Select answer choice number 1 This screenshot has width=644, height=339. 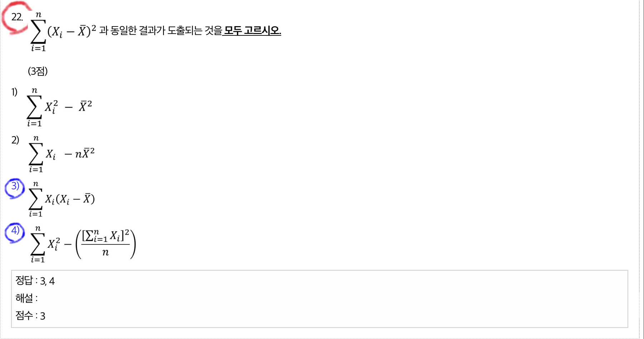point(14,92)
